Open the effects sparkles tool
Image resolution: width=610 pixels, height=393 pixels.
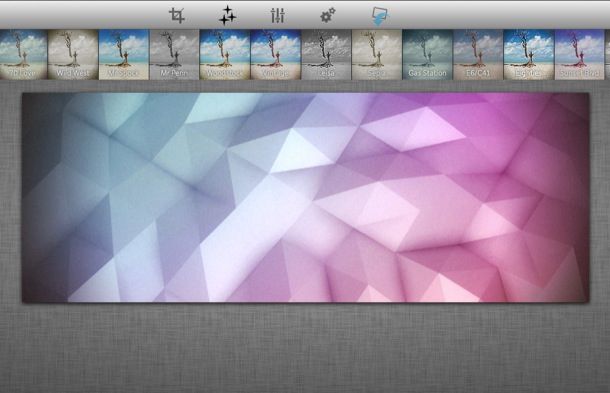click(227, 16)
